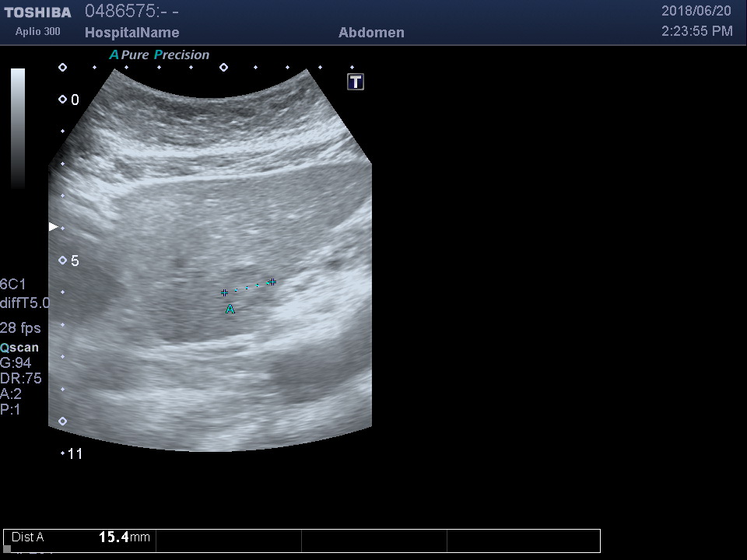Click the T orientation marker icon

(x=356, y=82)
